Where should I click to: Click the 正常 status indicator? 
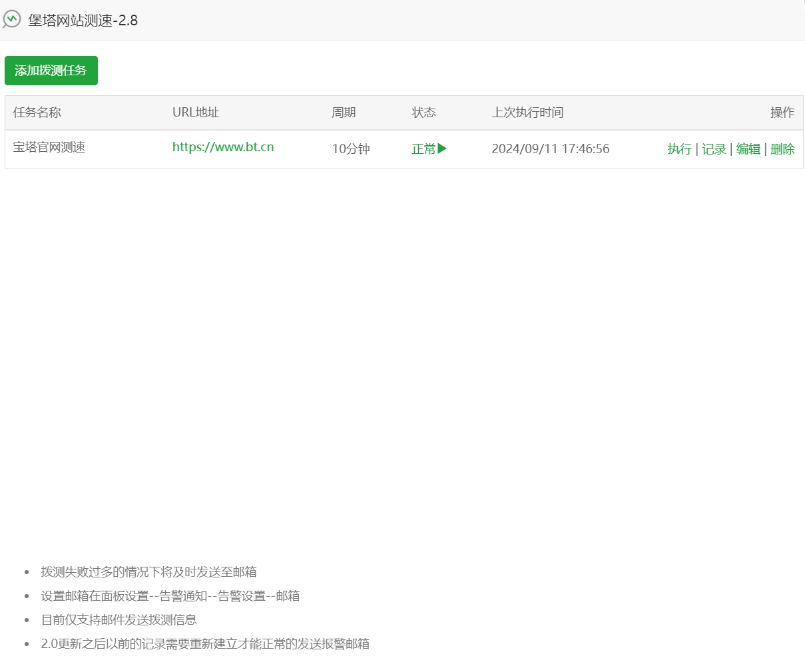coord(425,149)
